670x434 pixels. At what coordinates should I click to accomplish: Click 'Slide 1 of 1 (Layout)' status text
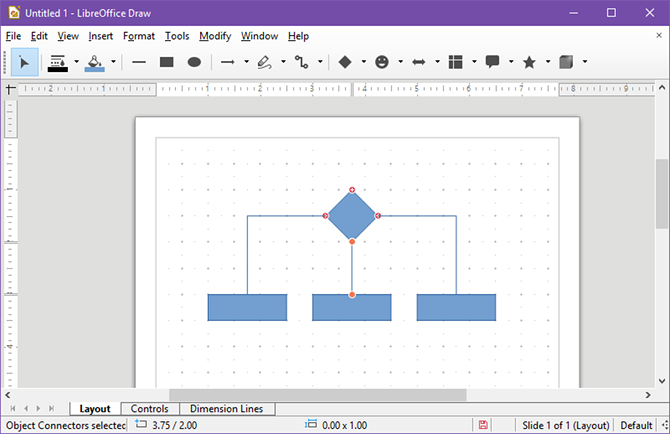click(565, 425)
